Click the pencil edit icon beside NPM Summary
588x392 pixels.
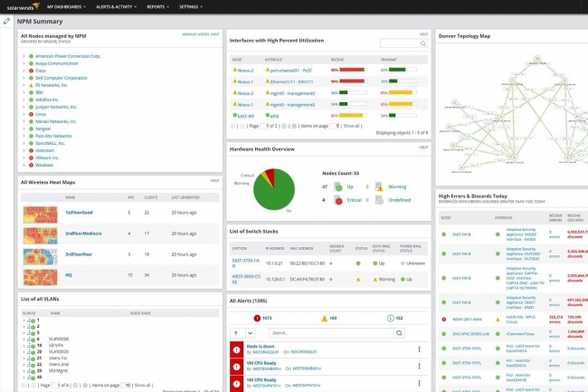[7, 20]
